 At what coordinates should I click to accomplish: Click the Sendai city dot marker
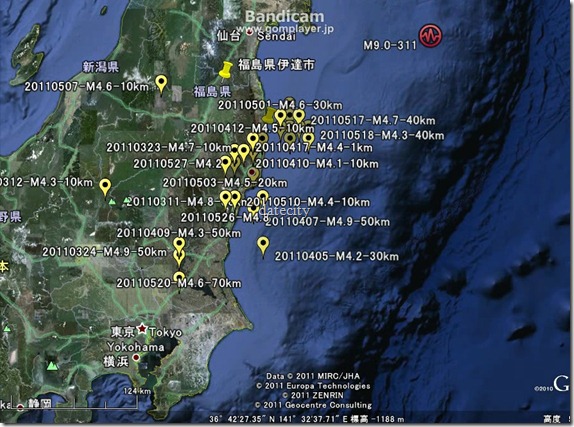click(250, 33)
